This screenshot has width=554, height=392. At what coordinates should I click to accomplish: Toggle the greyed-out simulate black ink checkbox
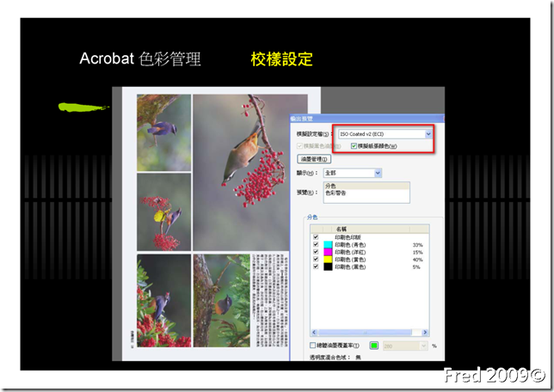(299, 146)
